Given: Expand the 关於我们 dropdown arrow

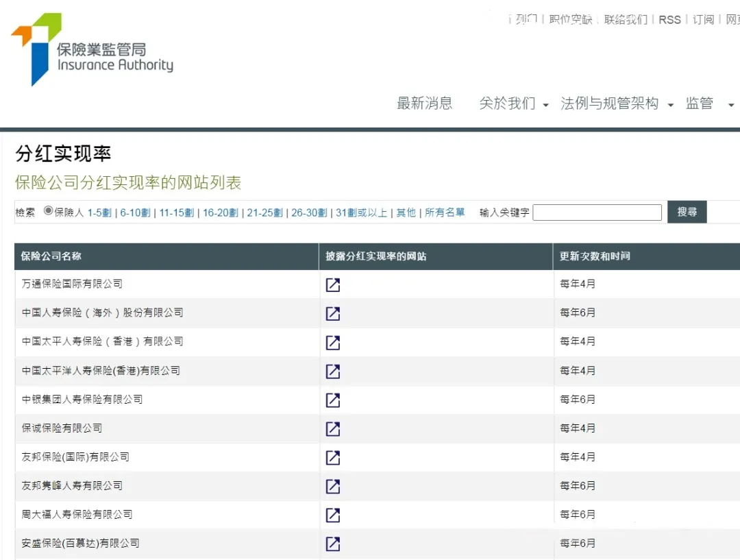Looking at the screenshot, I should pos(545,106).
